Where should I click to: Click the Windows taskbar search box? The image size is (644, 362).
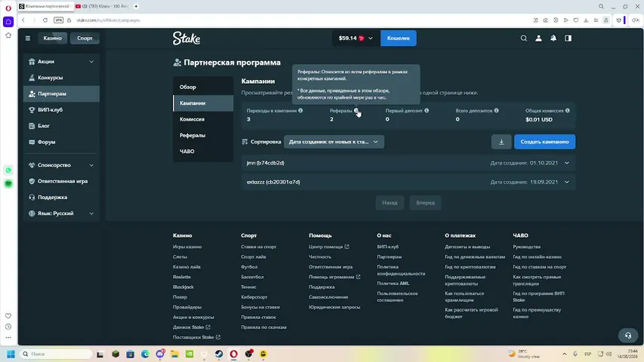point(55,354)
